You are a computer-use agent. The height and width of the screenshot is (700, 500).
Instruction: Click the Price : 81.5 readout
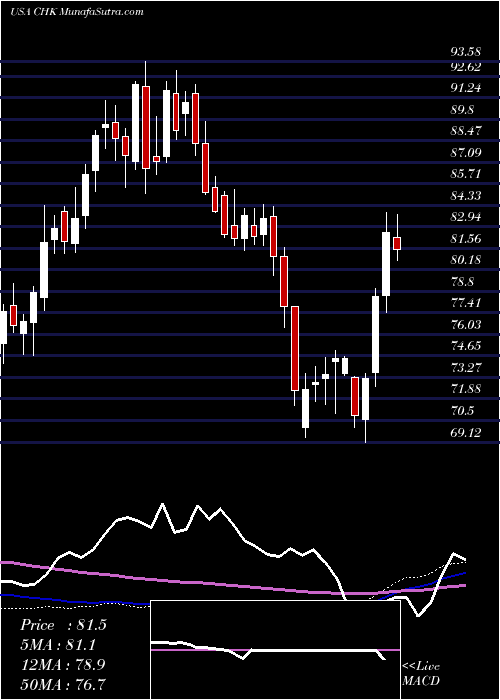click(63, 625)
